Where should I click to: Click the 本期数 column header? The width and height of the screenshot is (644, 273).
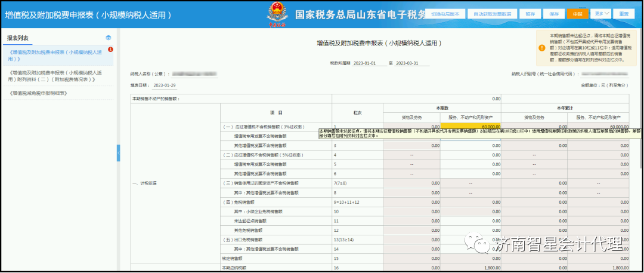[442, 108]
